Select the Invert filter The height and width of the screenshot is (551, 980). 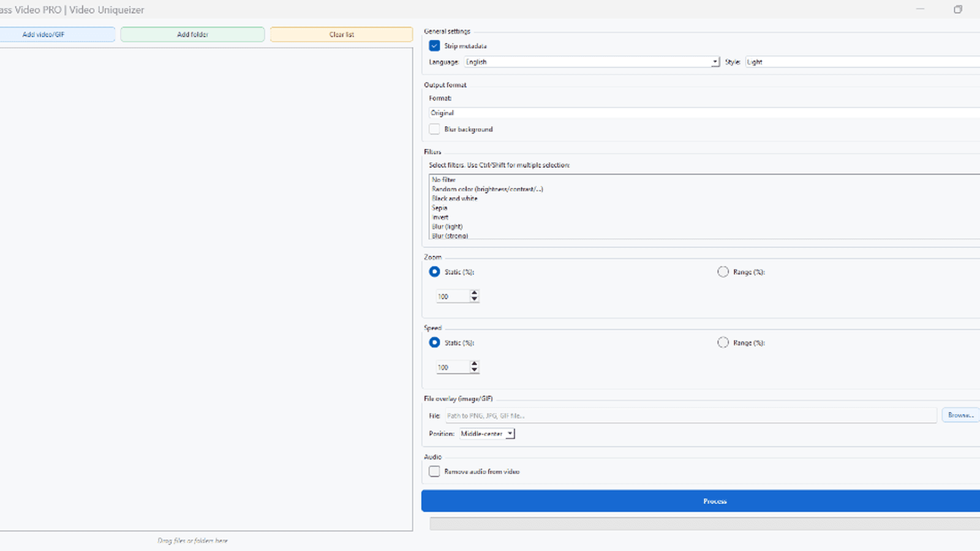(x=704, y=217)
